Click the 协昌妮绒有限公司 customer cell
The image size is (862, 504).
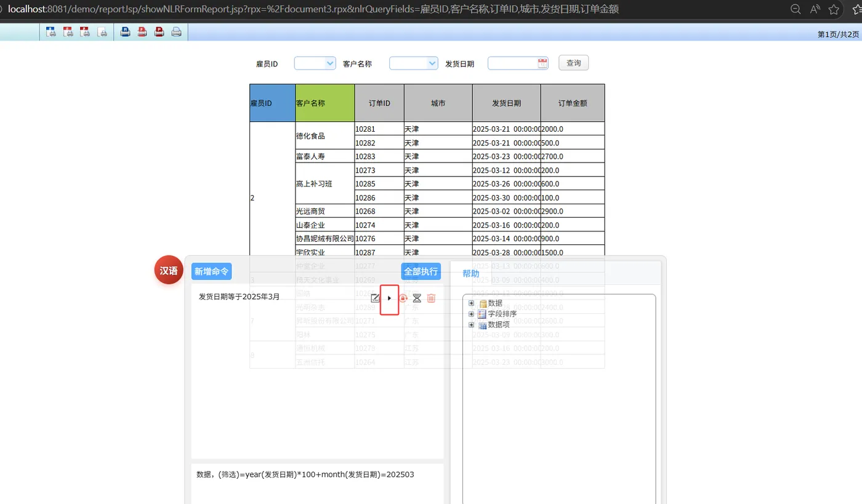[325, 238]
